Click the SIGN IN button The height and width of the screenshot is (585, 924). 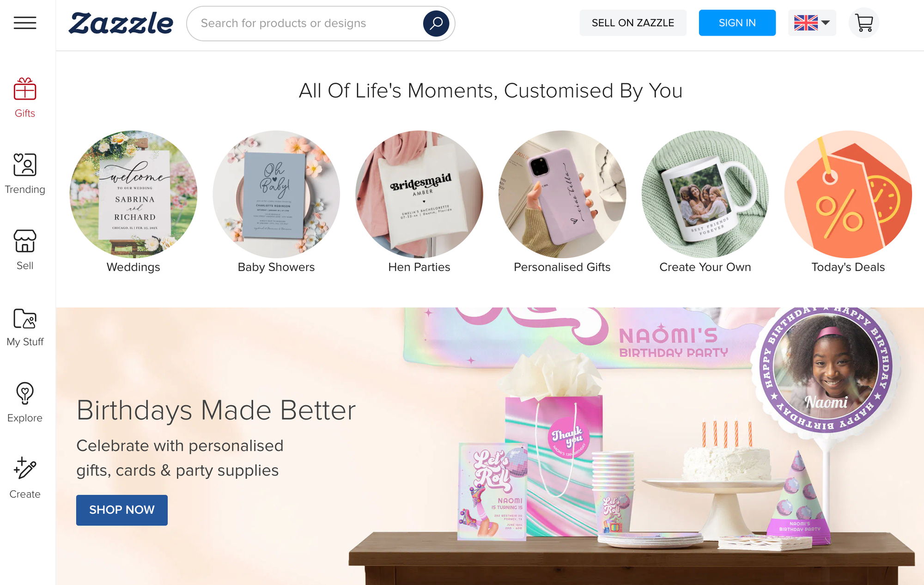point(737,23)
